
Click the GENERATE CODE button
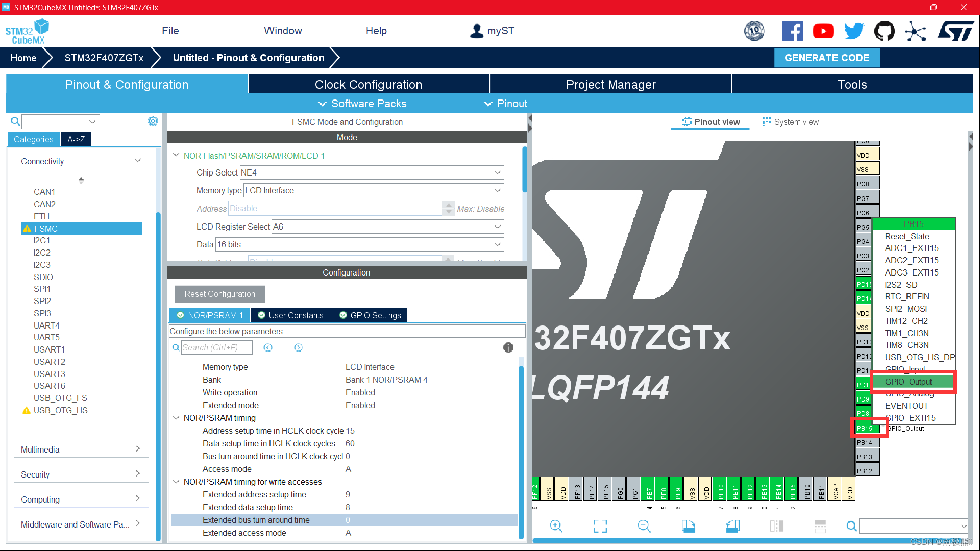point(827,58)
